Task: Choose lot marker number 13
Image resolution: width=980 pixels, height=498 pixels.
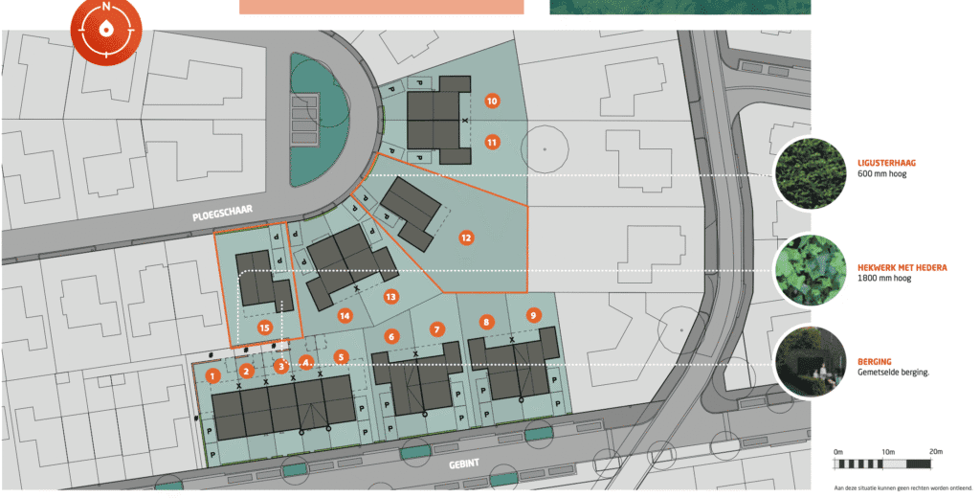Action: (x=390, y=297)
